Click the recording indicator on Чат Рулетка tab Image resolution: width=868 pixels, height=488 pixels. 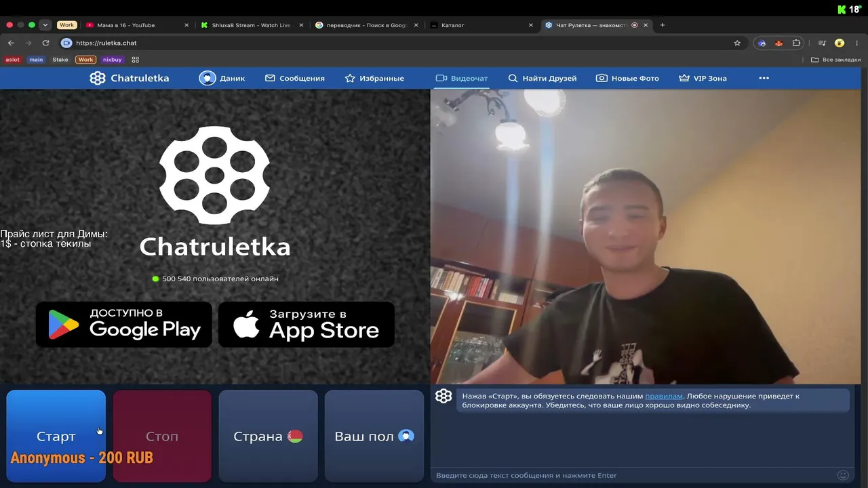click(x=635, y=25)
